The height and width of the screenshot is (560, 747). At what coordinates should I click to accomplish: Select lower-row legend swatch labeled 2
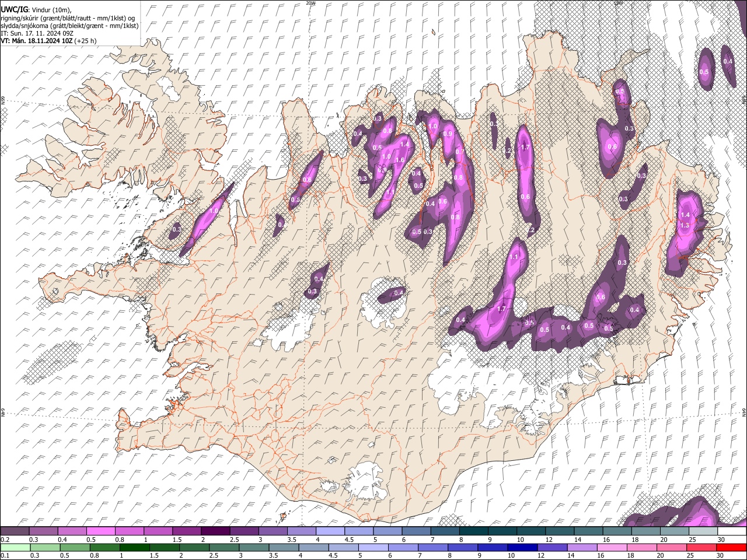(x=194, y=547)
